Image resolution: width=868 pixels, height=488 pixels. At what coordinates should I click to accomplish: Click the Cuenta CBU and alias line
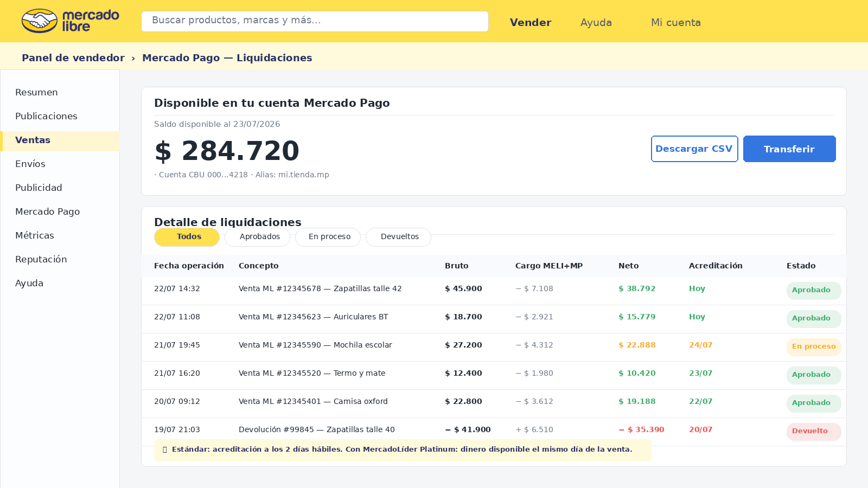(241, 175)
